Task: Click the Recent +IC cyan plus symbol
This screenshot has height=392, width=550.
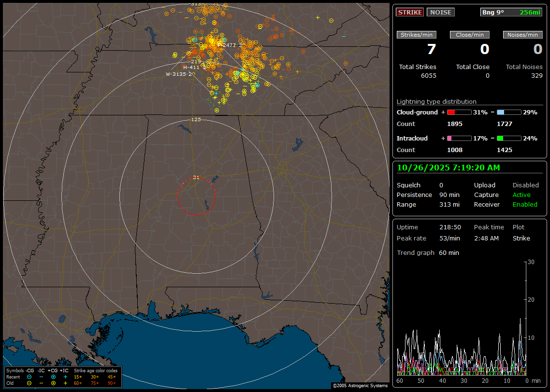Action: [x=65, y=377]
